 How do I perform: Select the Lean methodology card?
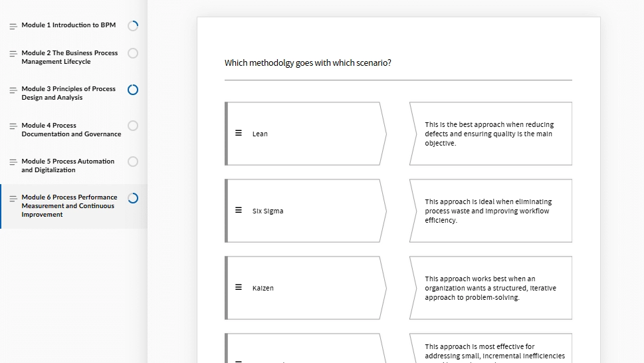306,134
